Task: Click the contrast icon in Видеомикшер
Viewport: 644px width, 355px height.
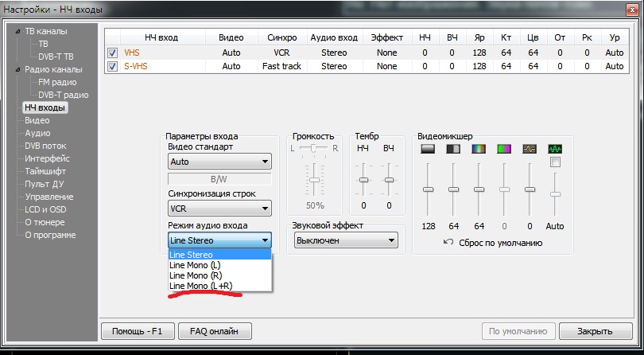Action: tap(453, 149)
